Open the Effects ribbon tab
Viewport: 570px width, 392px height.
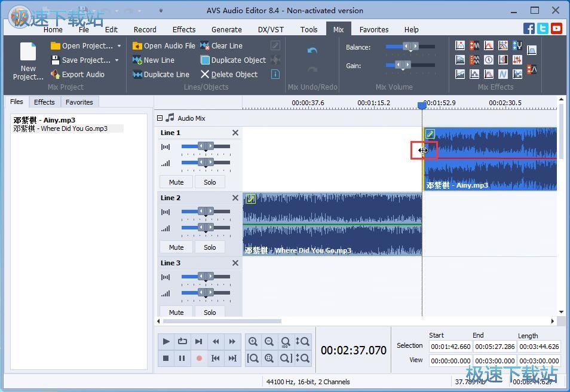[x=183, y=29]
